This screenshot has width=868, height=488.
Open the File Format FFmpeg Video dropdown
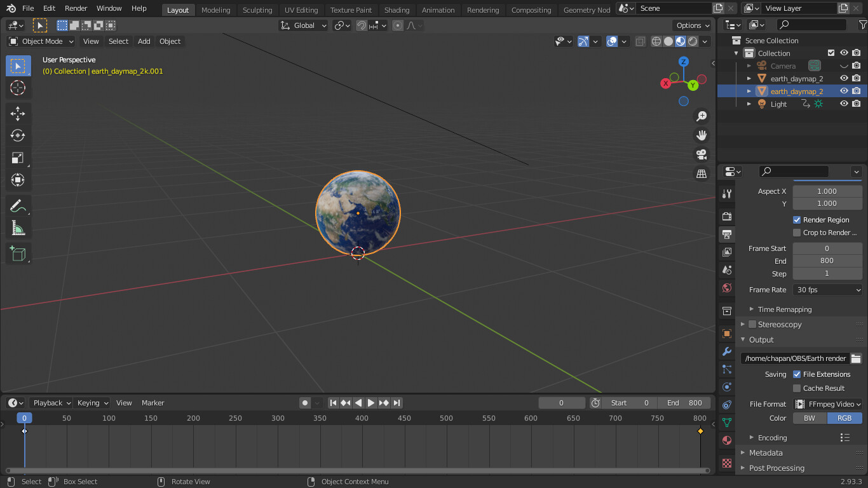tap(827, 404)
